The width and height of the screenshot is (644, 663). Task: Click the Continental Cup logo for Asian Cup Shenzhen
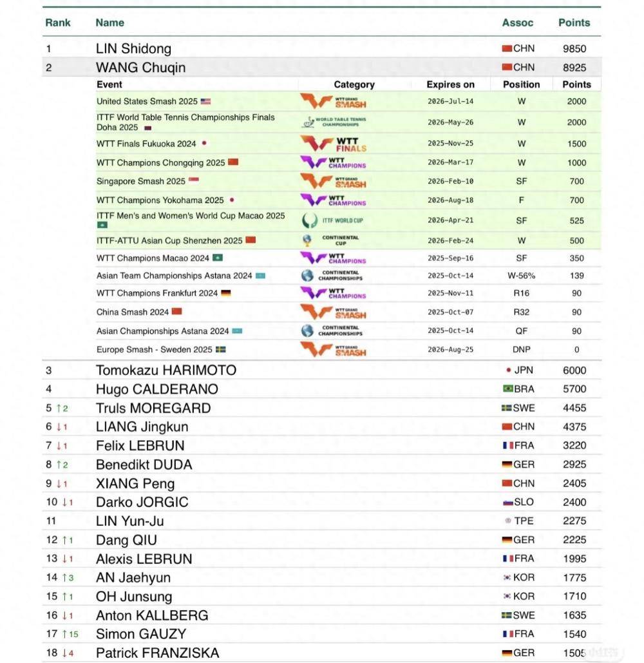[331, 240]
